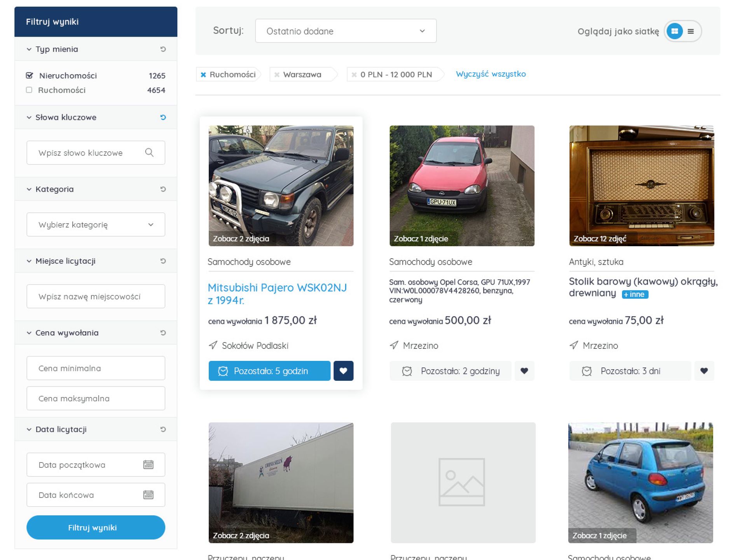Image resolution: width=730 pixels, height=560 pixels.
Task: Add Stolik barowy listing to favorites
Action: click(x=704, y=371)
